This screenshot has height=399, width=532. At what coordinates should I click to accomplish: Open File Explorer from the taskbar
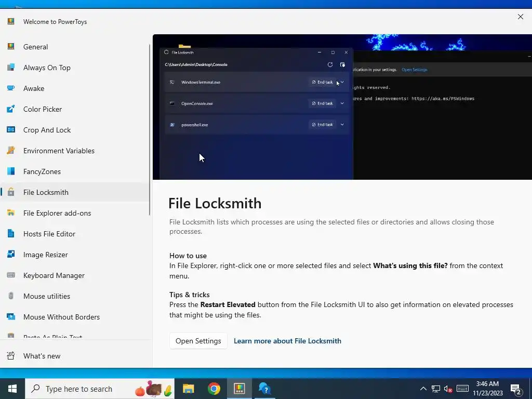point(188,389)
